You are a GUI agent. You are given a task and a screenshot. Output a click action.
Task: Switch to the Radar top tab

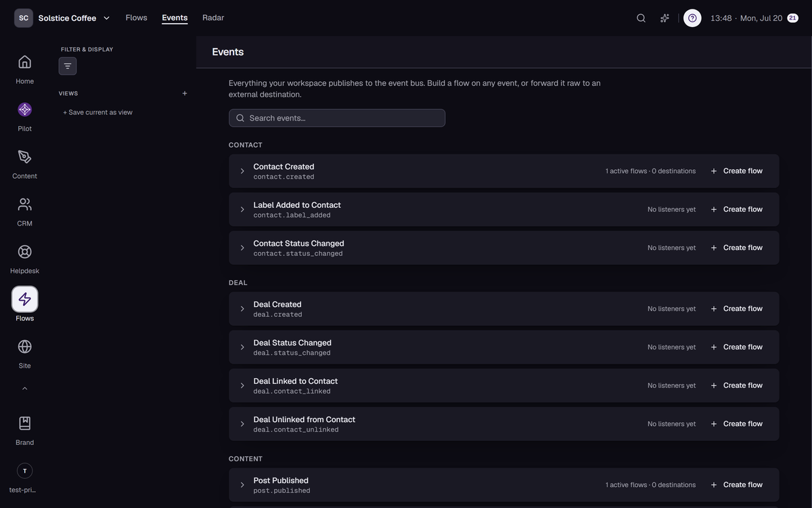[x=213, y=18]
